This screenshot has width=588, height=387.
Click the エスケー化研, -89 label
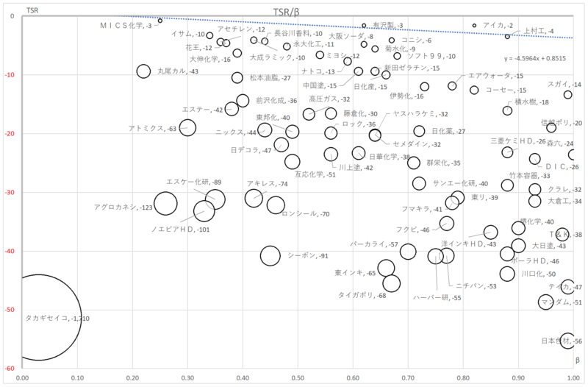click(x=194, y=182)
